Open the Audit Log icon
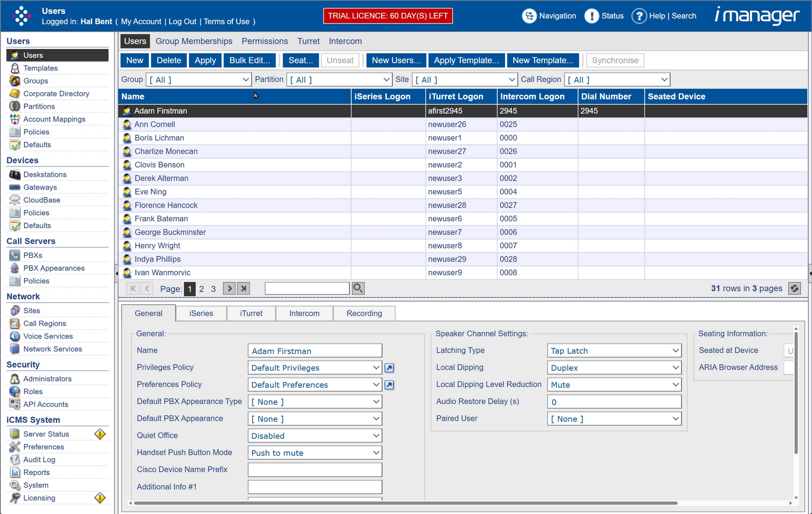 (15, 459)
